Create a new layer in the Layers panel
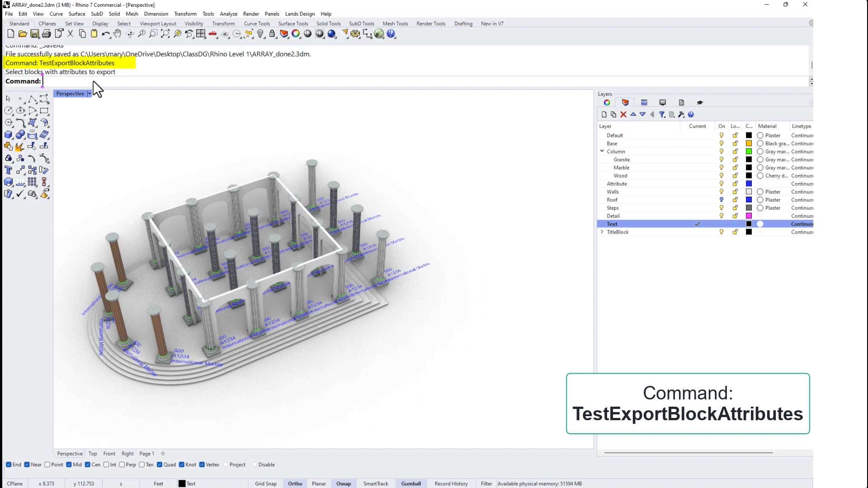 (x=604, y=114)
